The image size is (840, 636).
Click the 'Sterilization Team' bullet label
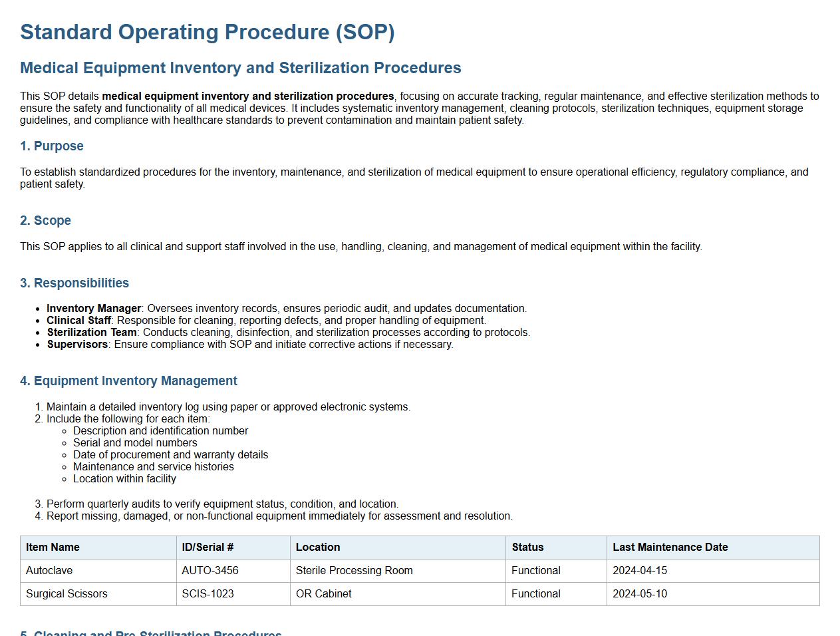(x=92, y=333)
